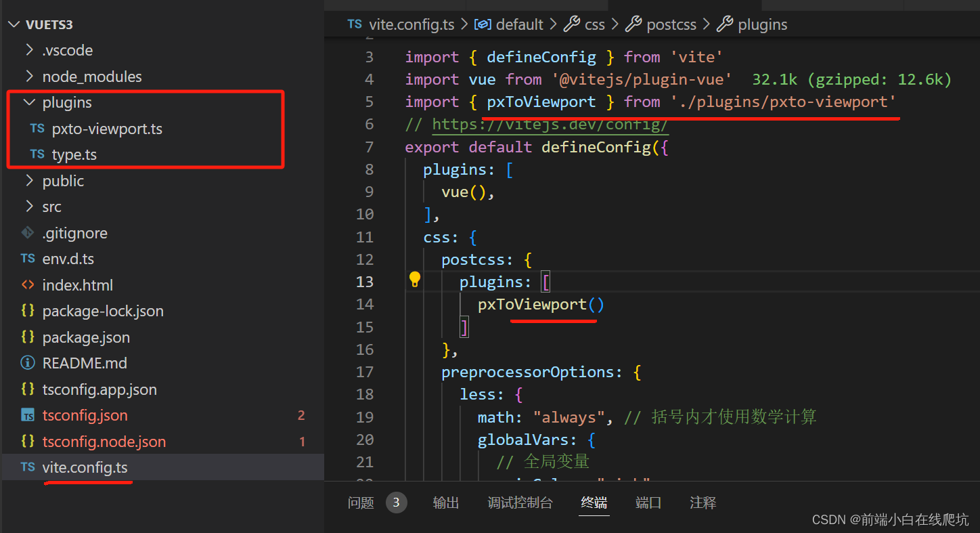Open package.json file
Screen dimensions: 980x533
86,337
